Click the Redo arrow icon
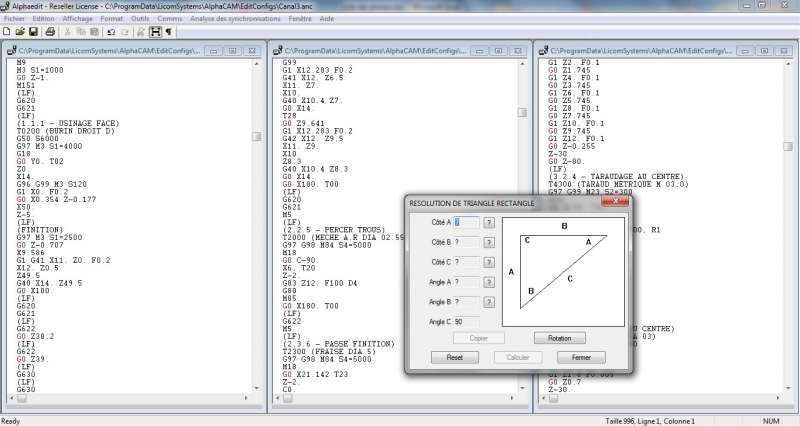The height and width of the screenshot is (426, 800). 124,32
